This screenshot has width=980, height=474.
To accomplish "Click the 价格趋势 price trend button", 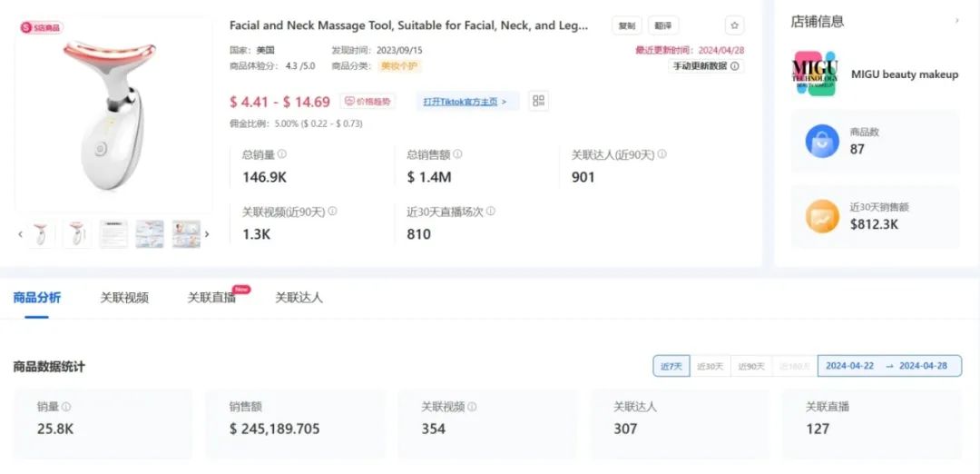I will coord(367,102).
